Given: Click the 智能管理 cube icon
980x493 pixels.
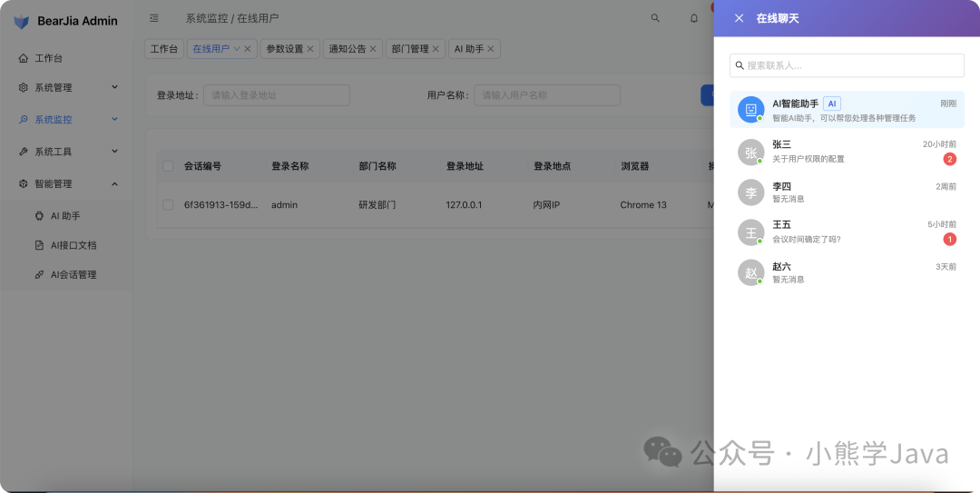Looking at the screenshot, I should [23, 184].
